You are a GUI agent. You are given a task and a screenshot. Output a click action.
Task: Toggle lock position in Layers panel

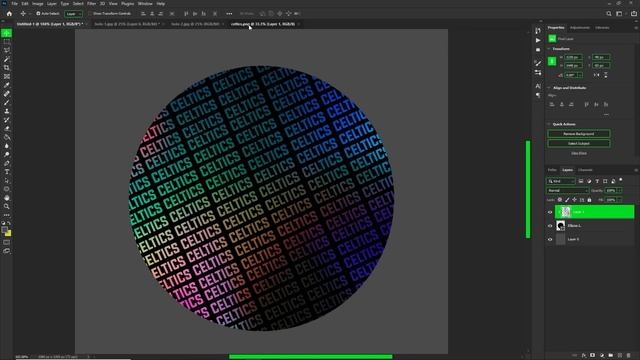pyautogui.click(x=574, y=200)
